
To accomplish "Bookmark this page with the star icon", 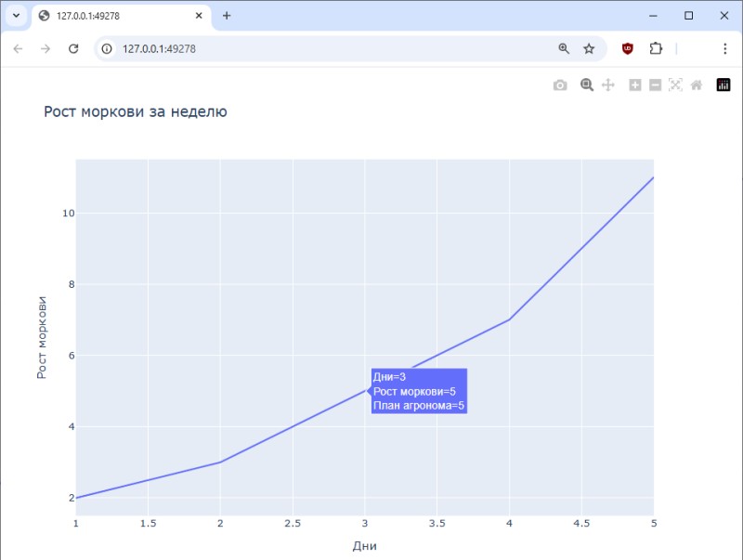I will (589, 48).
